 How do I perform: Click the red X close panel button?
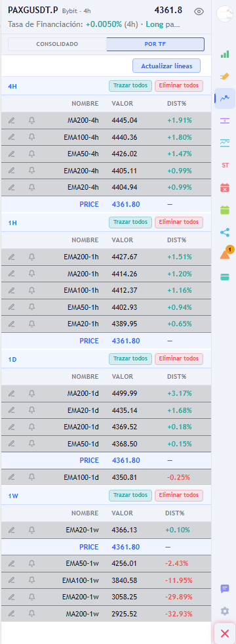click(x=225, y=633)
